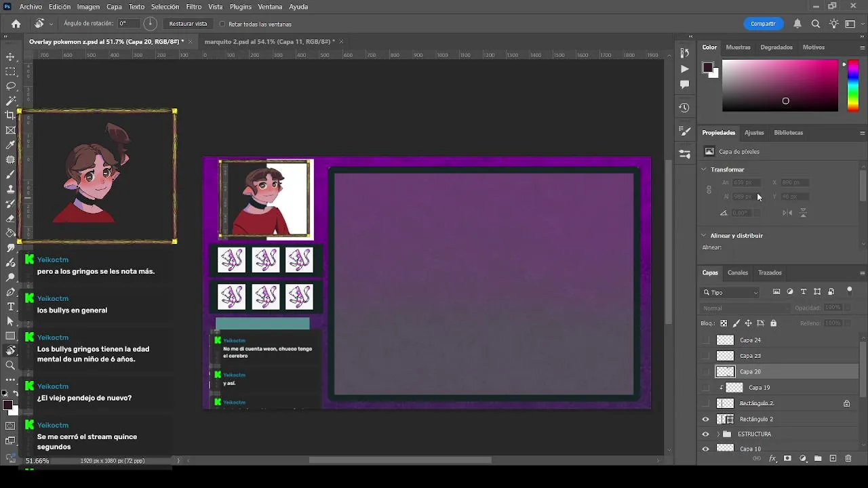Open the Color panel options menu
The image size is (868, 488).
[863, 47]
